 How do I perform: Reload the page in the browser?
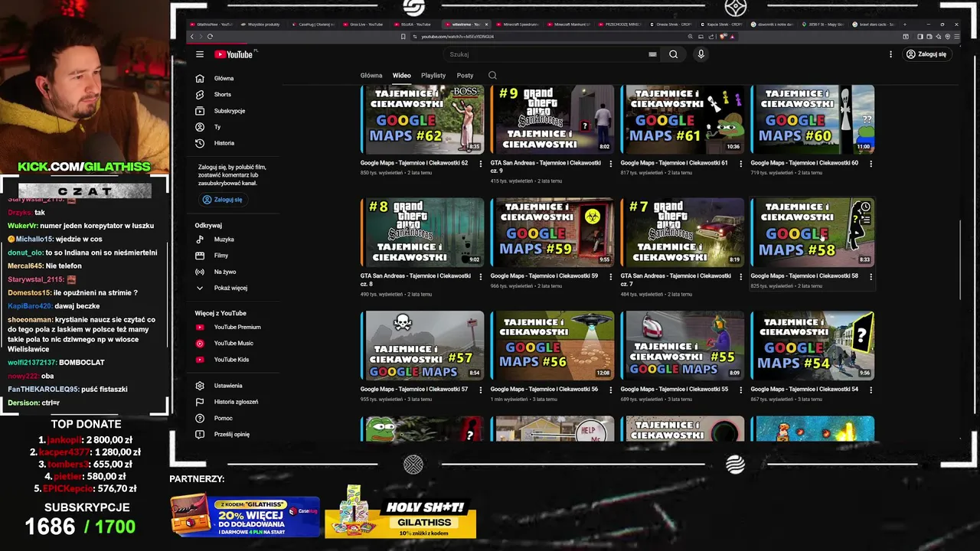pyautogui.click(x=210, y=37)
